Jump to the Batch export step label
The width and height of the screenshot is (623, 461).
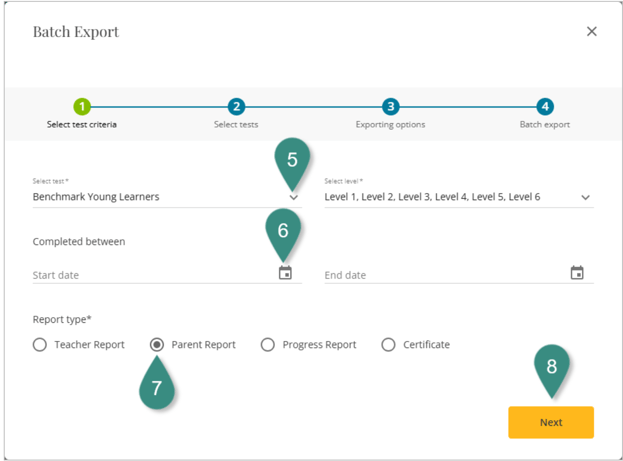544,125
